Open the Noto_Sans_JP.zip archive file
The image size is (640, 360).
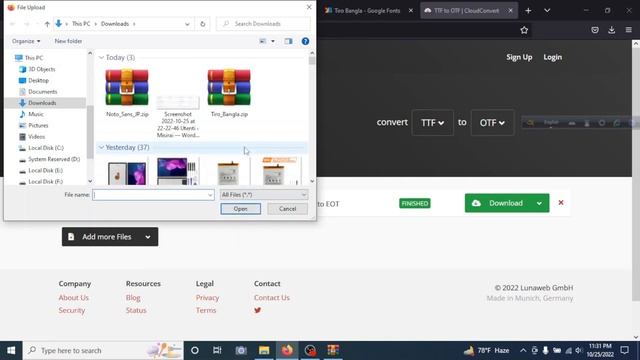tap(127, 93)
